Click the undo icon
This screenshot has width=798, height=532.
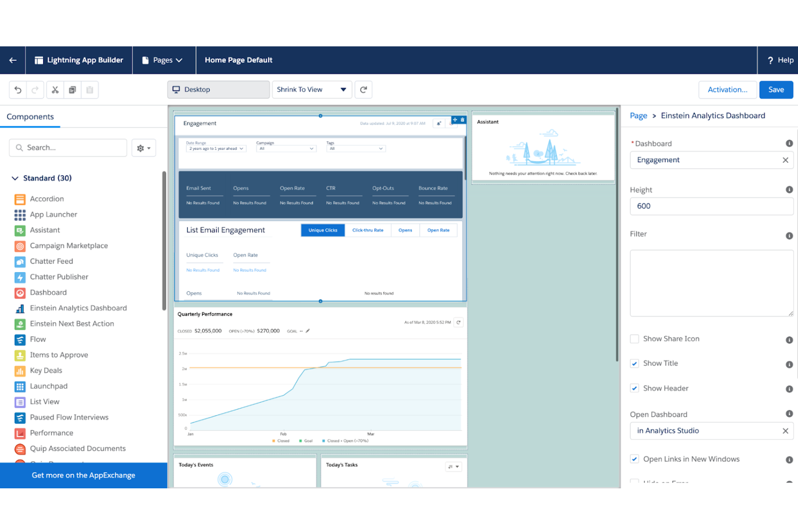point(18,90)
